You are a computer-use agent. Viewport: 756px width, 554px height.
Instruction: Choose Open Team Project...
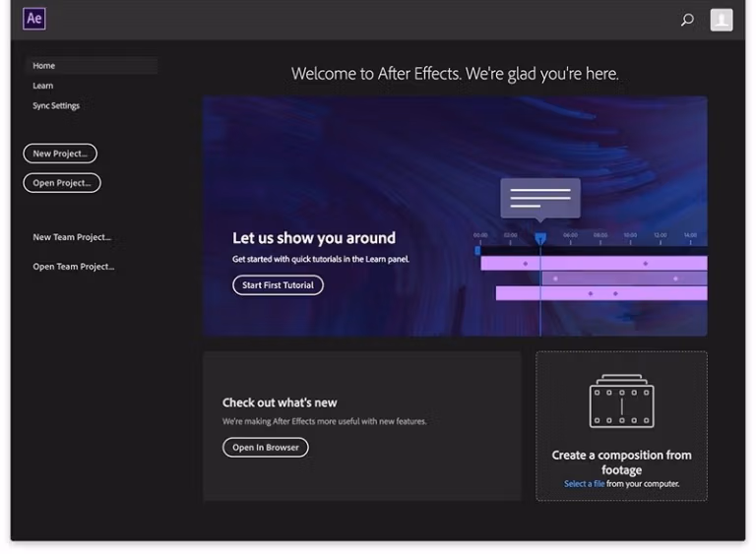click(73, 267)
